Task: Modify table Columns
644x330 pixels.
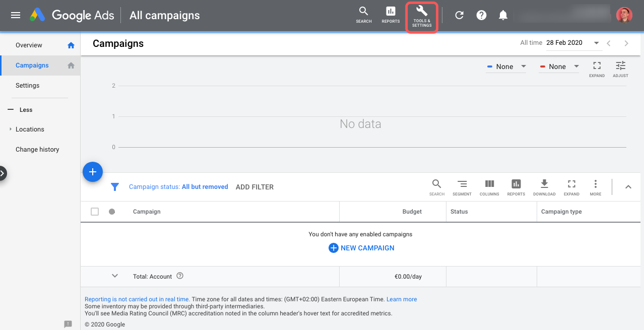Action: coord(489,187)
